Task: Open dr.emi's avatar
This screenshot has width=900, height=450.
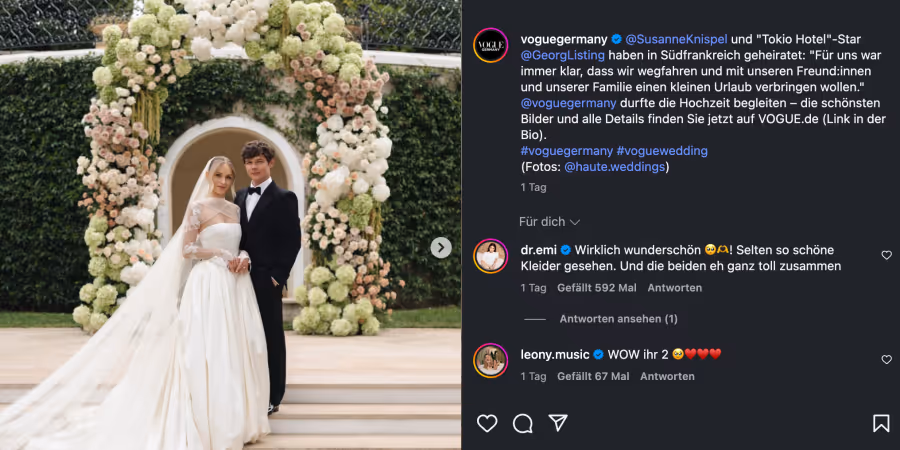Action: point(490,256)
